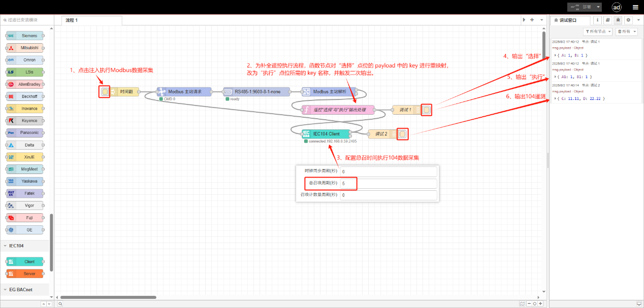
Task: Select the 调试窗口 sidebar tab
Action: (570, 20)
